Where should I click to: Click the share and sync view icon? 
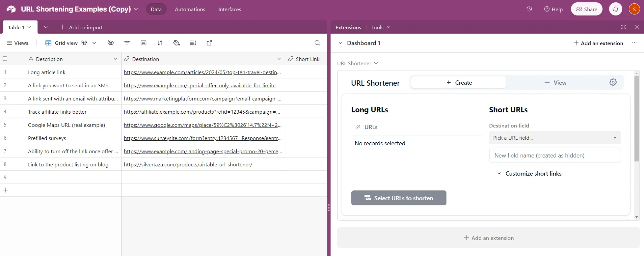(209, 43)
